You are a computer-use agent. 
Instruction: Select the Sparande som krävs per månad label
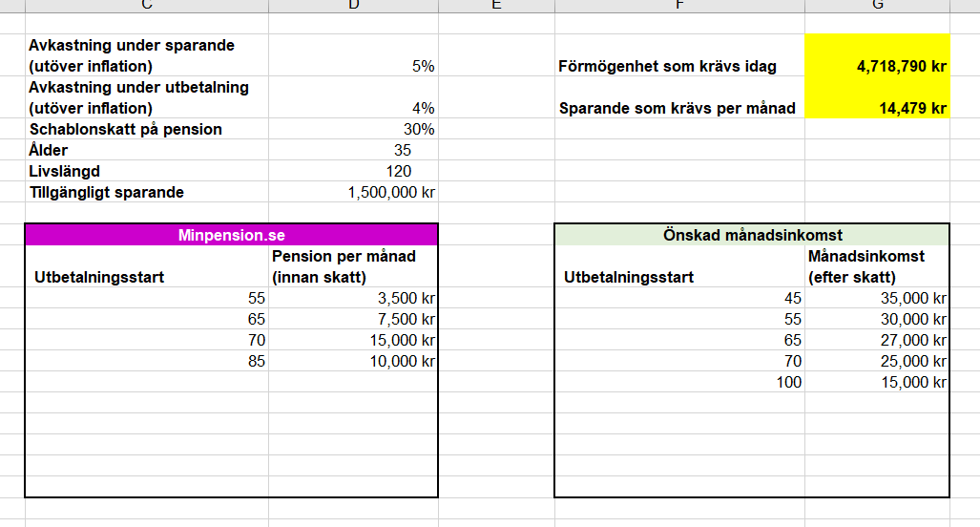[677, 108]
